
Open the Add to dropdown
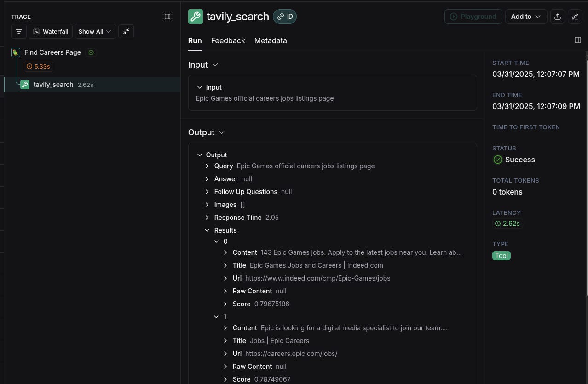(526, 17)
